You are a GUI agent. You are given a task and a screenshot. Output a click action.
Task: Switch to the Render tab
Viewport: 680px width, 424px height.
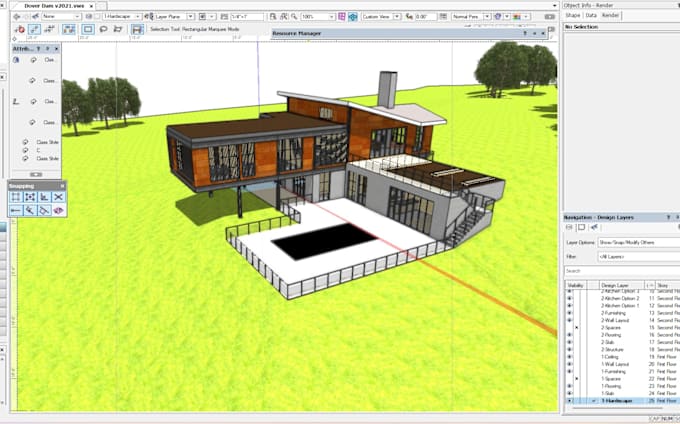tap(610, 15)
